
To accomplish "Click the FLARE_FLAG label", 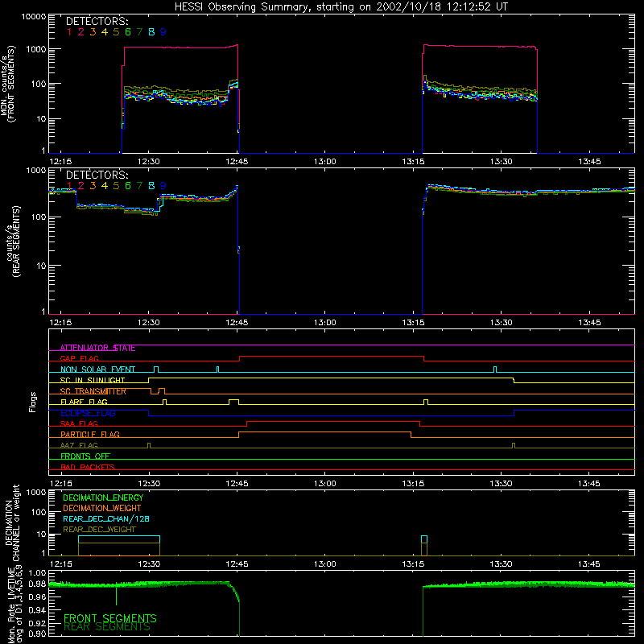I will [84, 402].
